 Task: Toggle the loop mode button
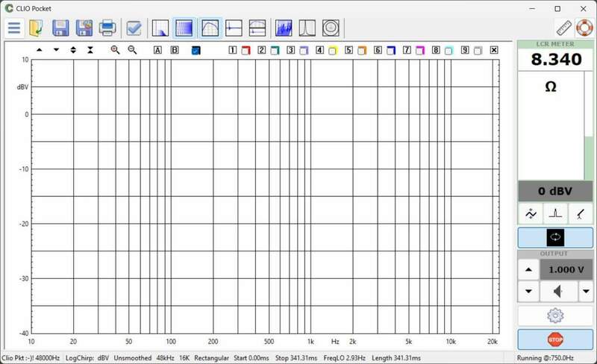(556, 237)
